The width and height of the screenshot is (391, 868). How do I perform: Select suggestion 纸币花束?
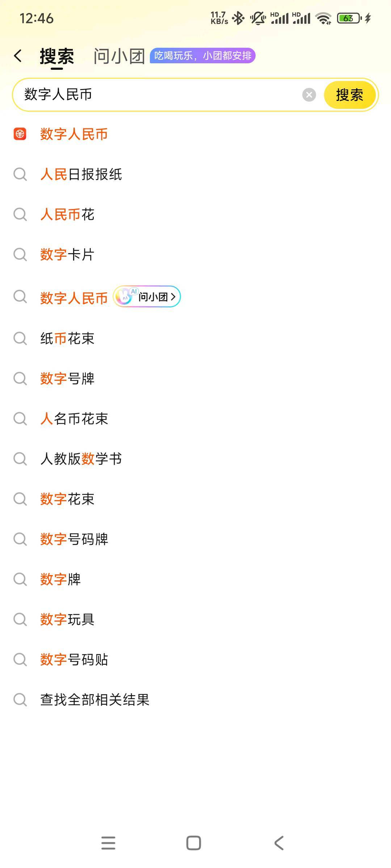point(67,339)
